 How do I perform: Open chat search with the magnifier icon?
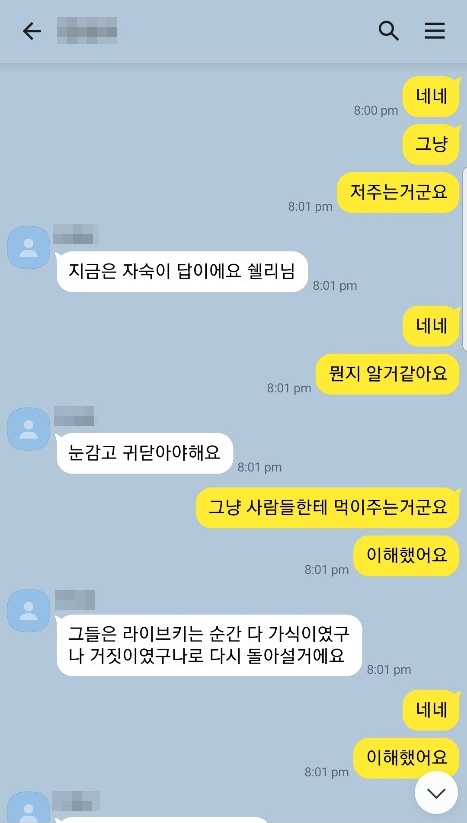click(x=388, y=31)
